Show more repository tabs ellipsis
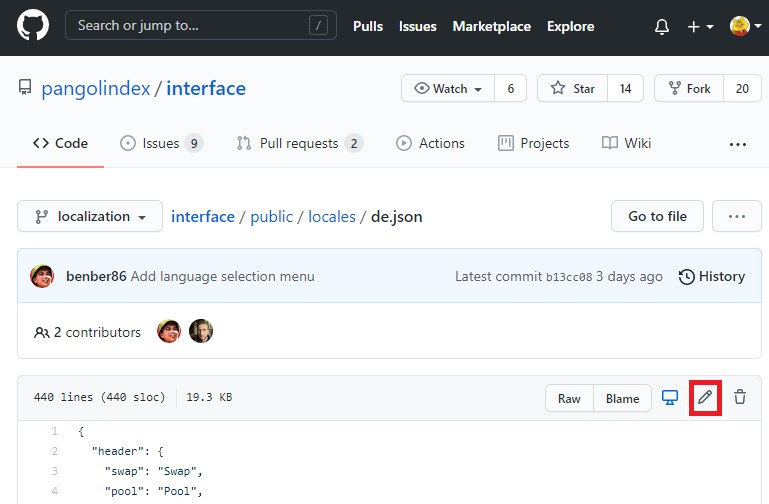 tap(738, 144)
